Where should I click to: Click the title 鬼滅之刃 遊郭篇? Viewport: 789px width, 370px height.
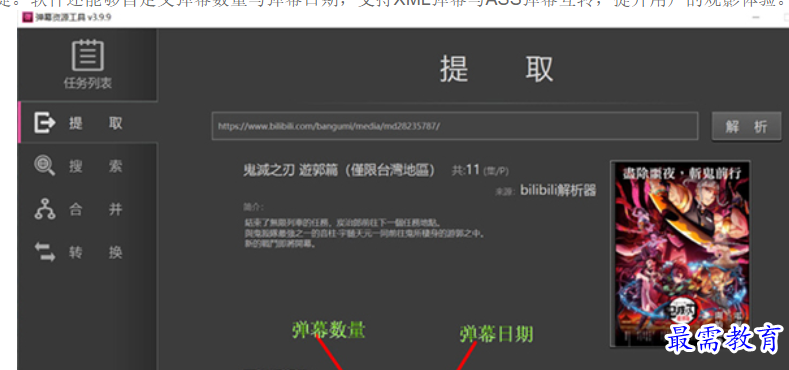click(339, 170)
